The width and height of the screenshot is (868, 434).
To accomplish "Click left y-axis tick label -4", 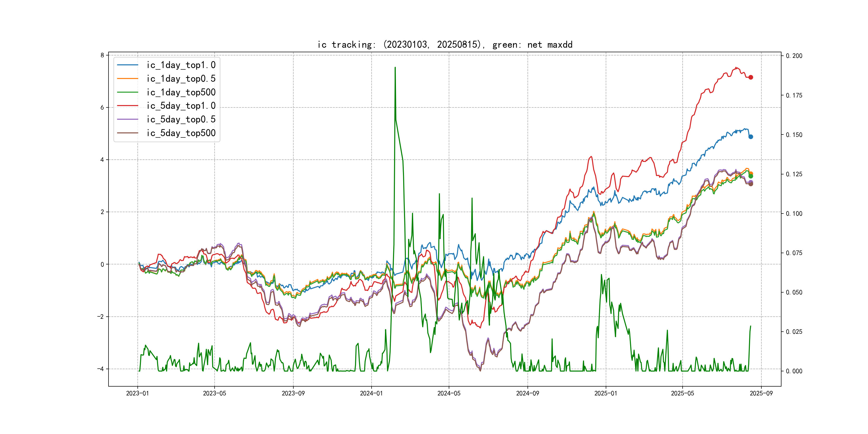I will (100, 369).
